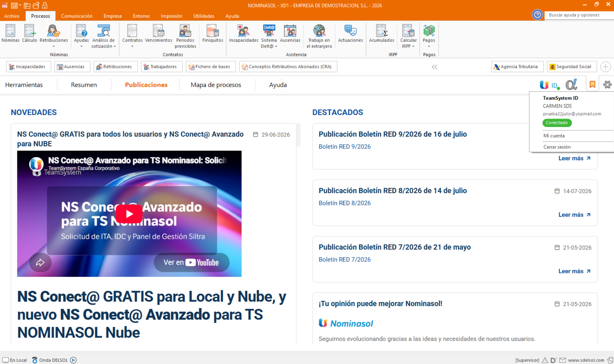Click the mail envelope icon in status bar
This screenshot has height=364, width=614.
(x=562, y=360)
